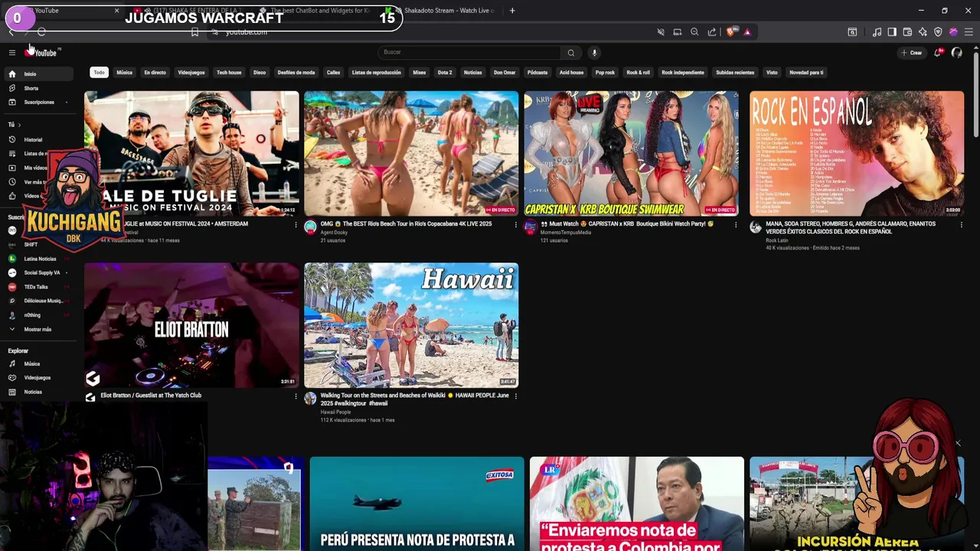Open Latina Noticias subscription channel
980x551 pixels.
38,259
